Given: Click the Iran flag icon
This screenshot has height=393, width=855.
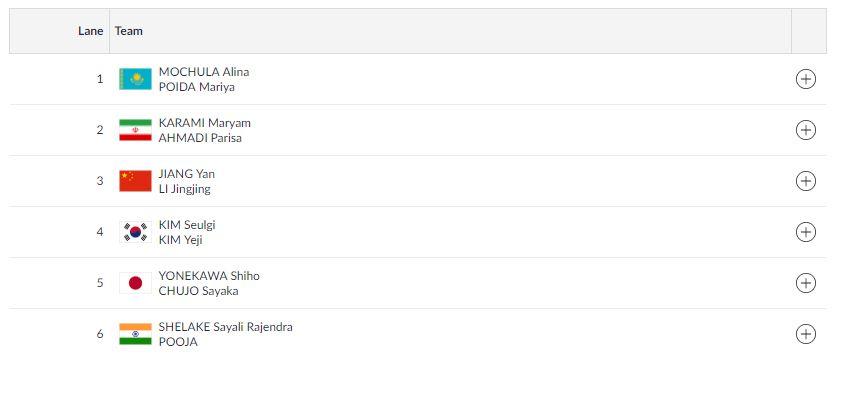Looking at the screenshot, I should point(135,130).
